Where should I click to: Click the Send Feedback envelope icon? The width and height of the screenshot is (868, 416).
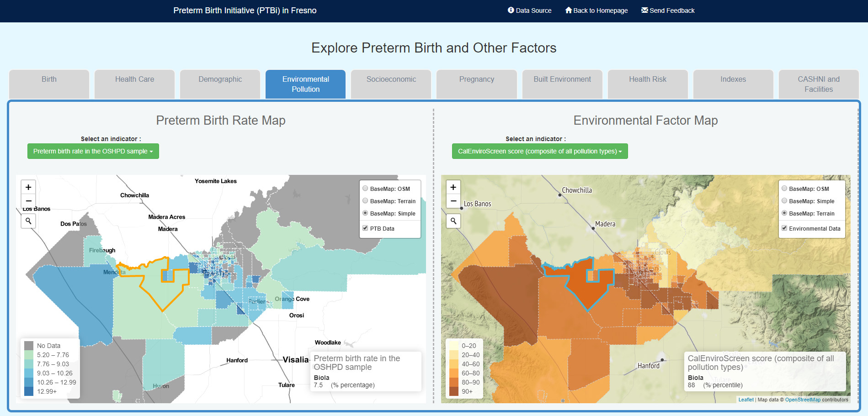[644, 10]
